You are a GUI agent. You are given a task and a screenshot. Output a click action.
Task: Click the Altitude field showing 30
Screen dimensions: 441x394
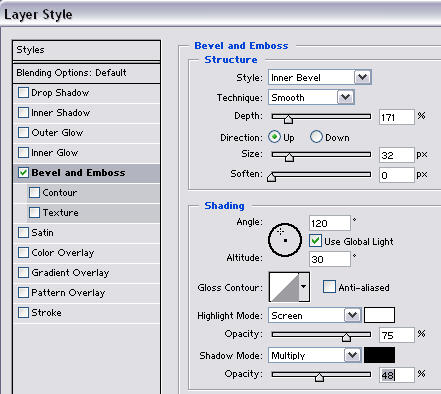pyautogui.click(x=330, y=259)
